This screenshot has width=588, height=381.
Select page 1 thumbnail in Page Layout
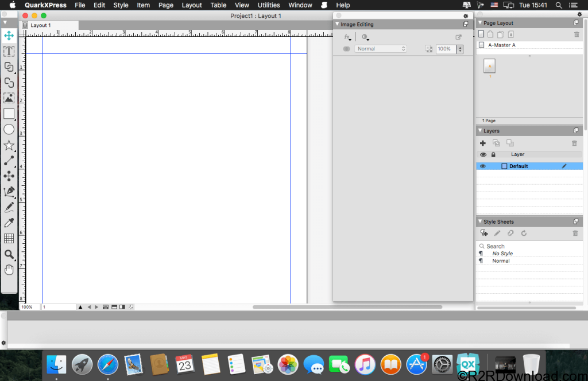click(x=489, y=66)
